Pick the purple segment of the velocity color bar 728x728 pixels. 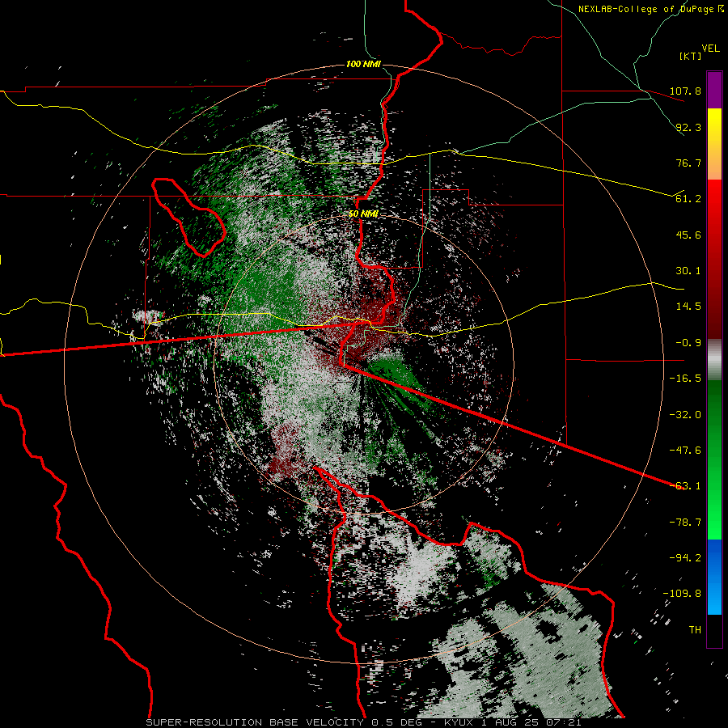(714, 90)
